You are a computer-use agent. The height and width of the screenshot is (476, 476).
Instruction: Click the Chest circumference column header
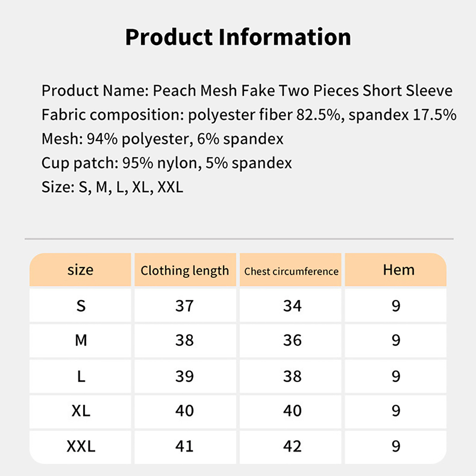291,271
